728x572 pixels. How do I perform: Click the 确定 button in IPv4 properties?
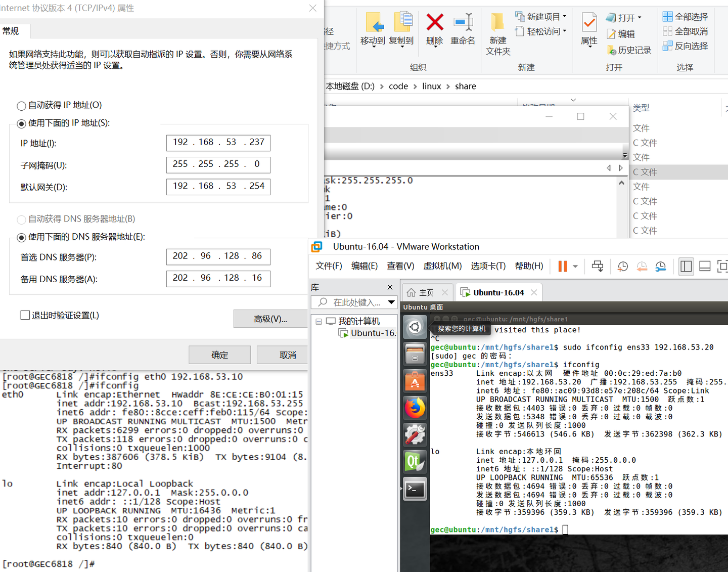coord(219,355)
